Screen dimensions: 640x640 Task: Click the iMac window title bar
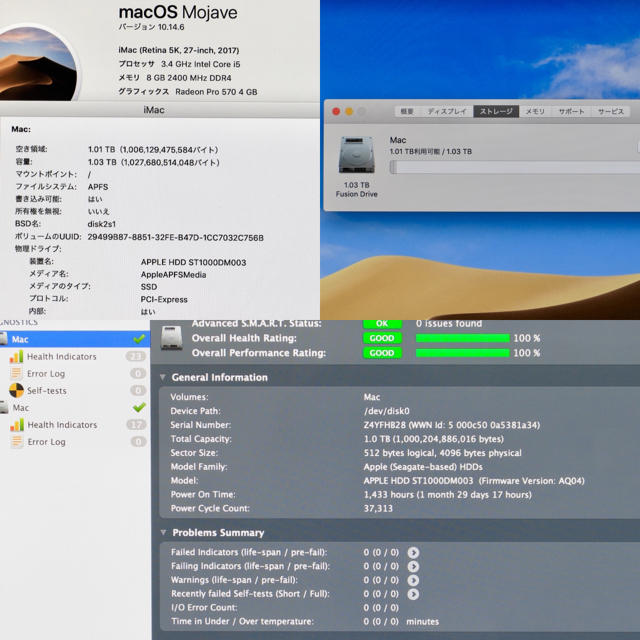tap(160, 110)
